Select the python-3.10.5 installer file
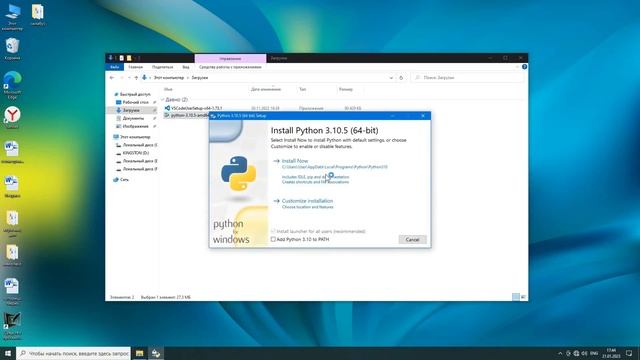 (x=187, y=116)
